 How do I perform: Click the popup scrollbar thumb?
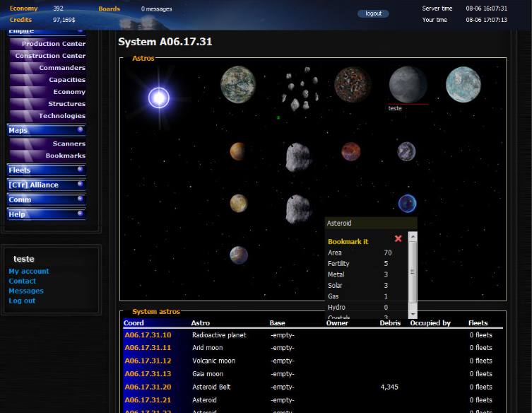pos(413,272)
